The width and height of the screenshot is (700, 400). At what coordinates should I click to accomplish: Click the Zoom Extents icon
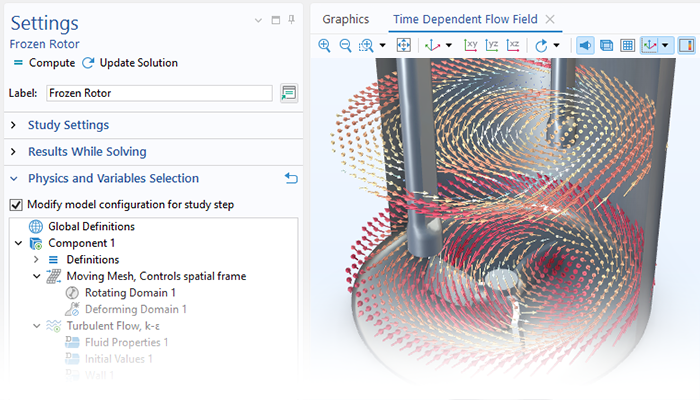[x=404, y=45]
